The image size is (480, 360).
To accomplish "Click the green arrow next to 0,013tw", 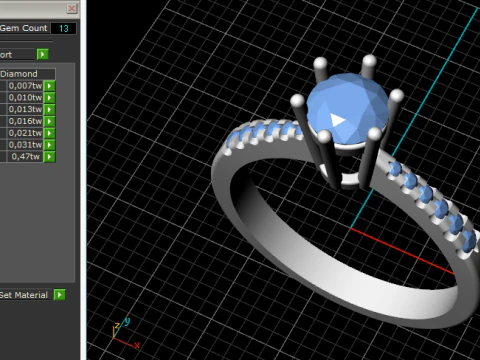I will pos(49,109).
